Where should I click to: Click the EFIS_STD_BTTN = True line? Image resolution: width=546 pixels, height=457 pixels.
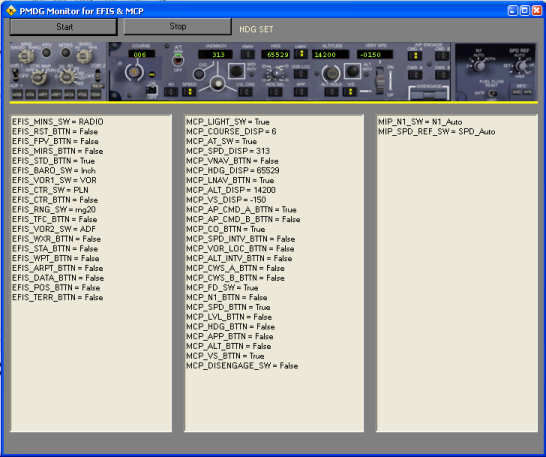[x=53, y=161]
